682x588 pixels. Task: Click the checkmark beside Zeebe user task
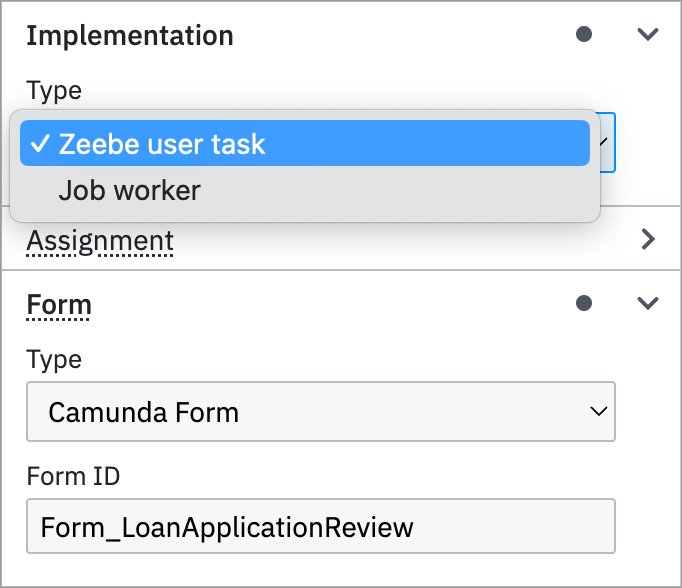click(x=40, y=144)
